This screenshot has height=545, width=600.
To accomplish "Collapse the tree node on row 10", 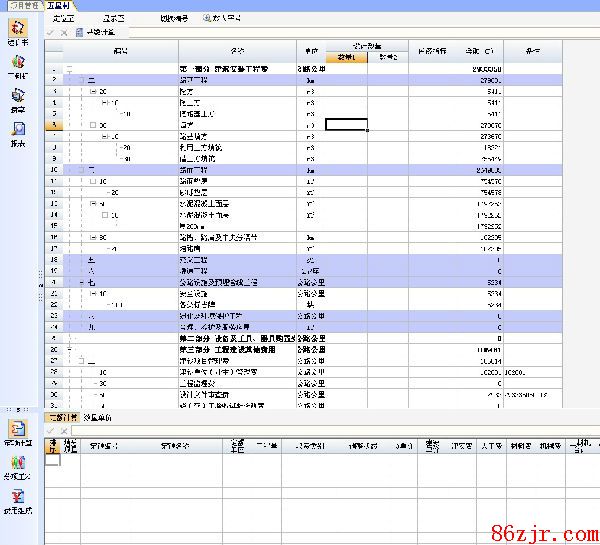I will tap(80, 170).
